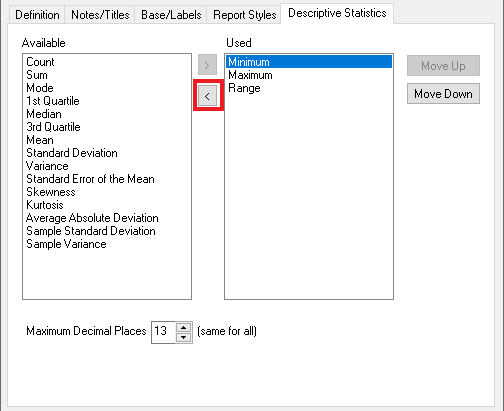Select Minimum in the Used list
Image resolution: width=504 pixels, height=411 pixels.
(x=309, y=62)
